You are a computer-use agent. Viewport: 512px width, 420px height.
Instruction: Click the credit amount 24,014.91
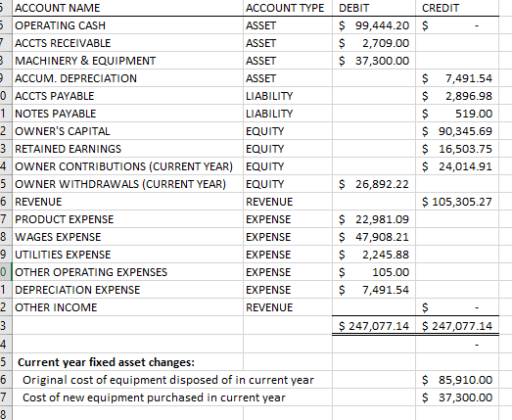coord(457,166)
